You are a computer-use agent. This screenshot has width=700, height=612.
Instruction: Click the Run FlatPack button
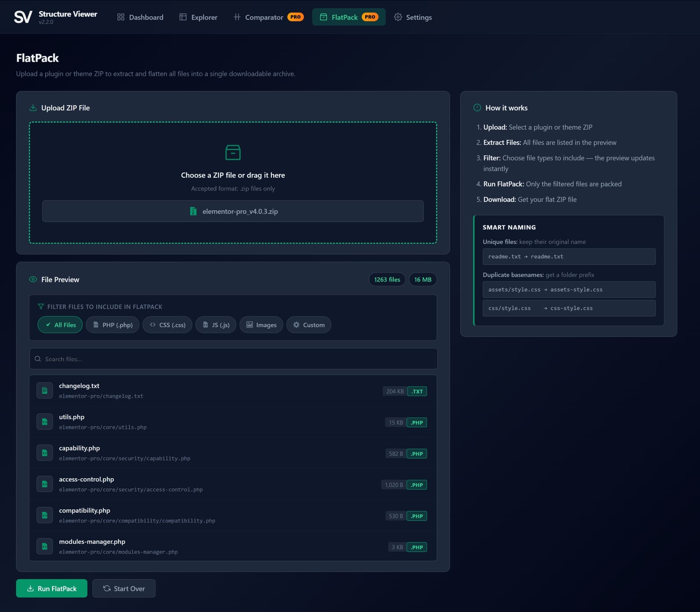[x=52, y=588]
